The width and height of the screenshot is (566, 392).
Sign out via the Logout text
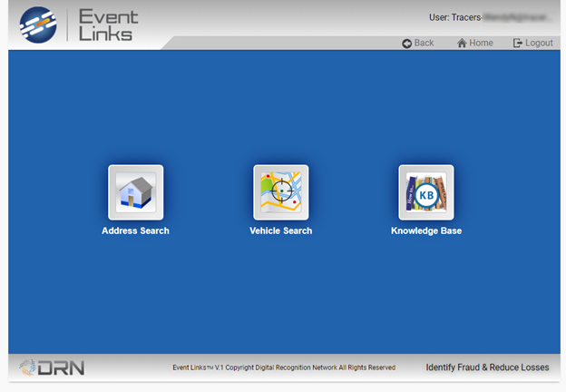pos(539,44)
